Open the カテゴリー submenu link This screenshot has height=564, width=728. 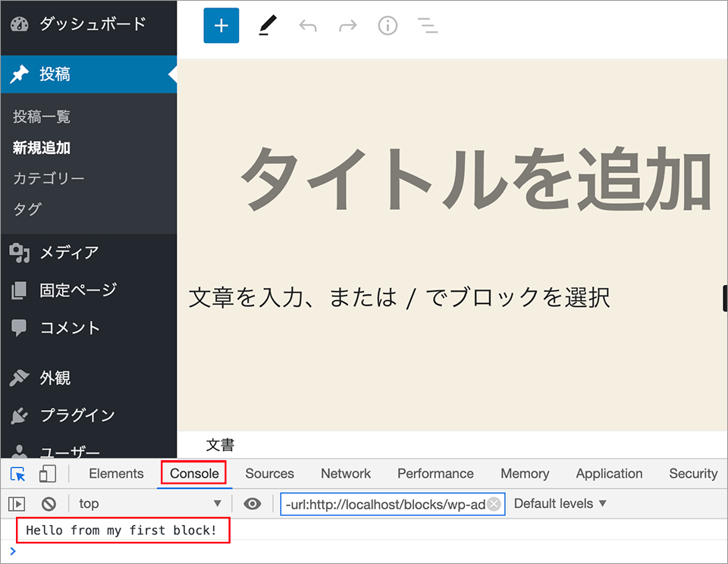(x=49, y=178)
